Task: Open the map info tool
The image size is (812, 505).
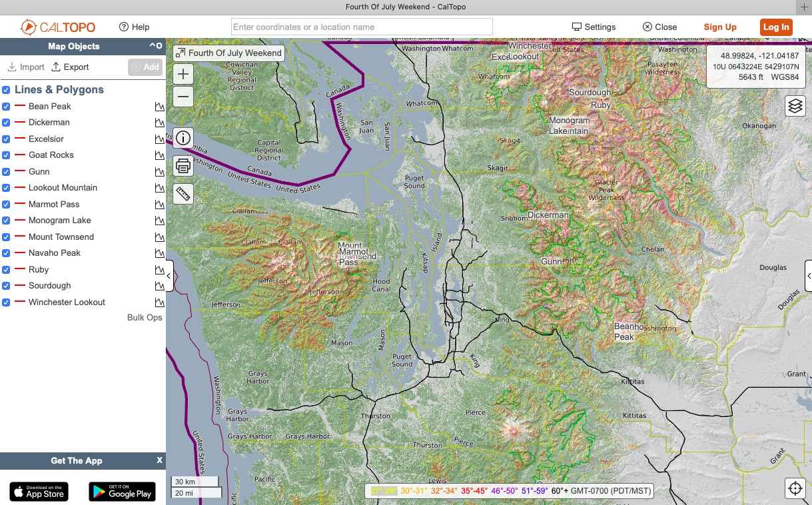Action: [183, 139]
